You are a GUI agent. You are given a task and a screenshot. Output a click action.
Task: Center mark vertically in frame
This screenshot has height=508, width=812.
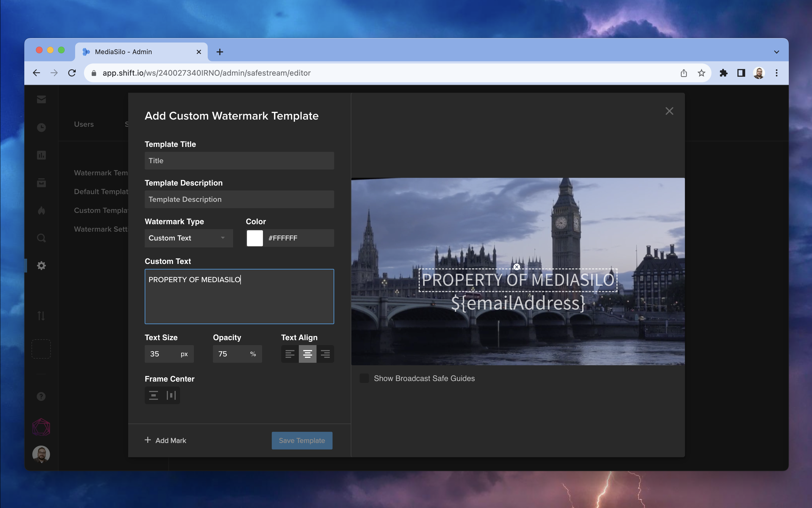(154, 395)
